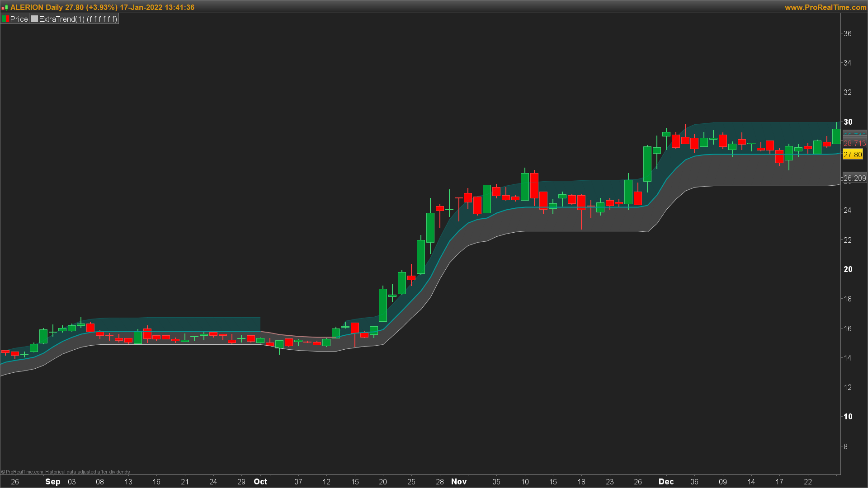Click the 36 level on price axis

[x=848, y=34]
